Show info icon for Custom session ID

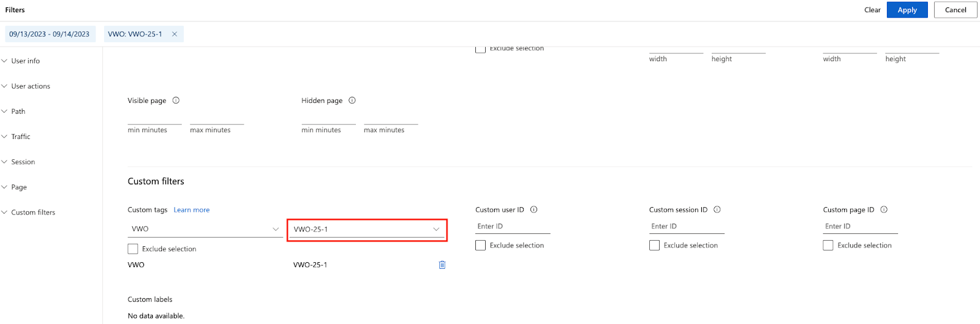click(x=717, y=209)
